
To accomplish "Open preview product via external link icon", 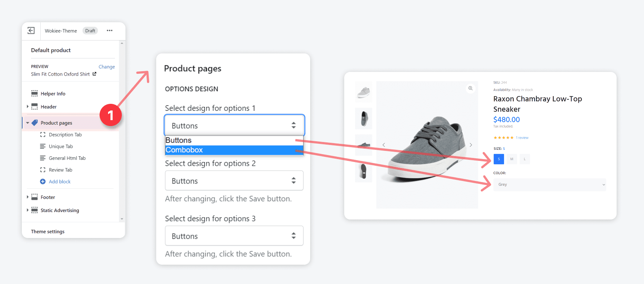I will point(94,74).
